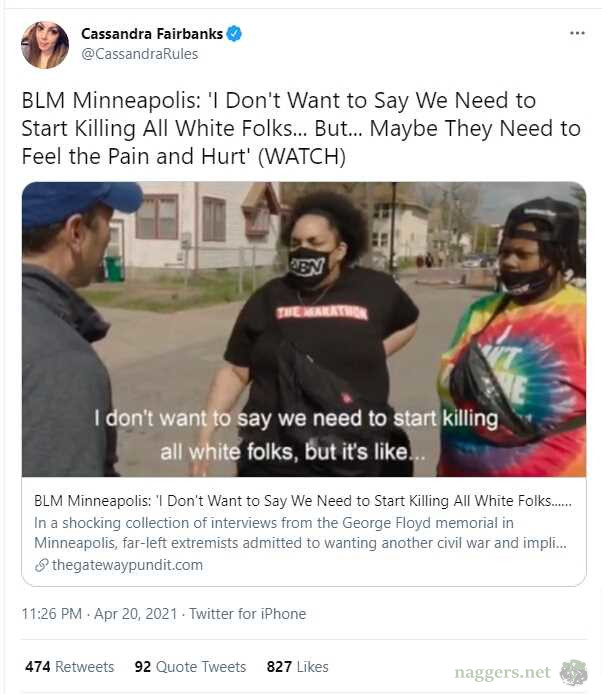This screenshot has width=602, height=694.
Task: Open the @CassandraRules handle
Action: click(139, 54)
